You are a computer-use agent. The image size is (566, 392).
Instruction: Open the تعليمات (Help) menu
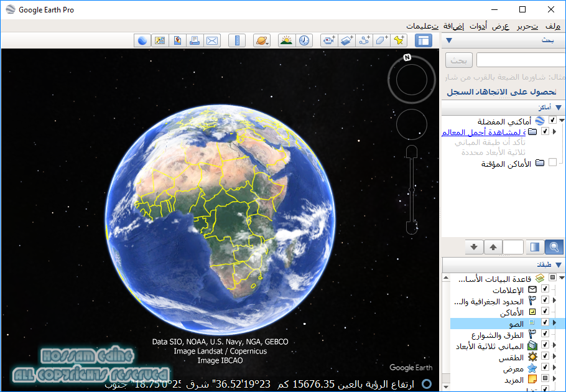[x=422, y=26]
